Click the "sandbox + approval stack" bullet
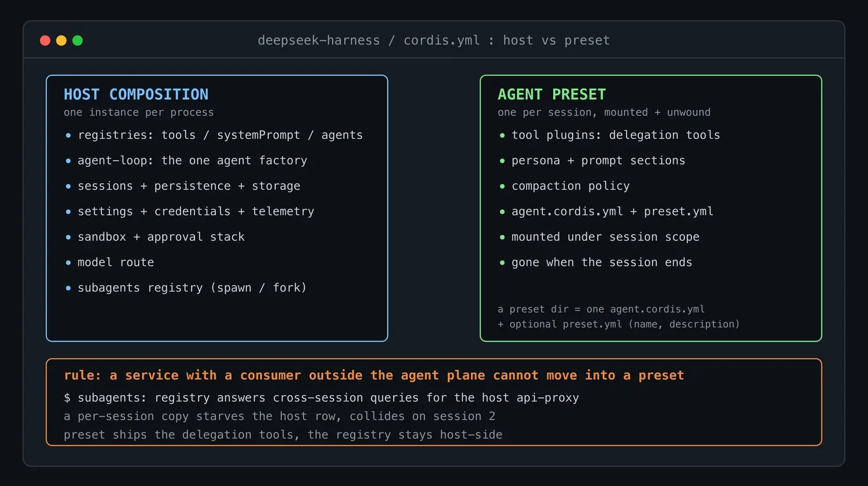The height and width of the screenshot is (486, 868). [161, 237]
